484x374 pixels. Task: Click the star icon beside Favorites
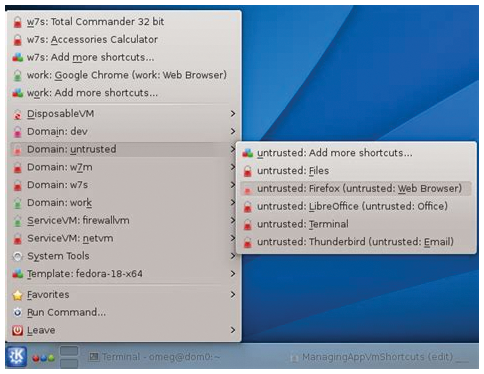pos(17,295)
